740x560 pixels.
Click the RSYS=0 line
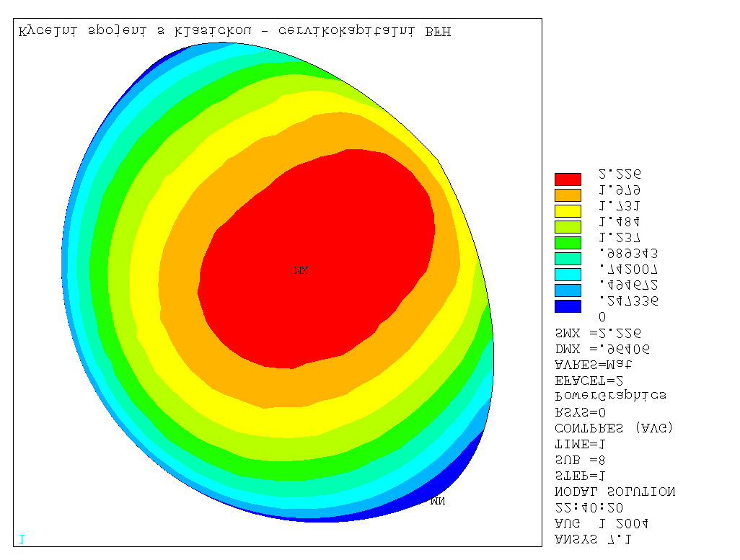click(x=580, y=412)
